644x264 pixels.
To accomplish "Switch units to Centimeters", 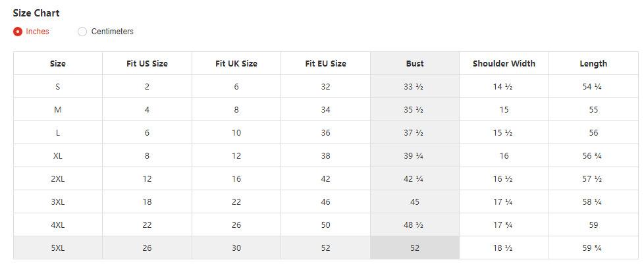I will point(82,32).
